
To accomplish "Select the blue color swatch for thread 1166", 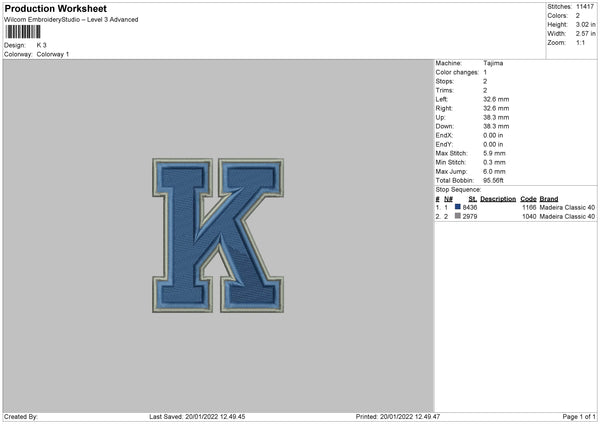I will (x=458, y=207).
